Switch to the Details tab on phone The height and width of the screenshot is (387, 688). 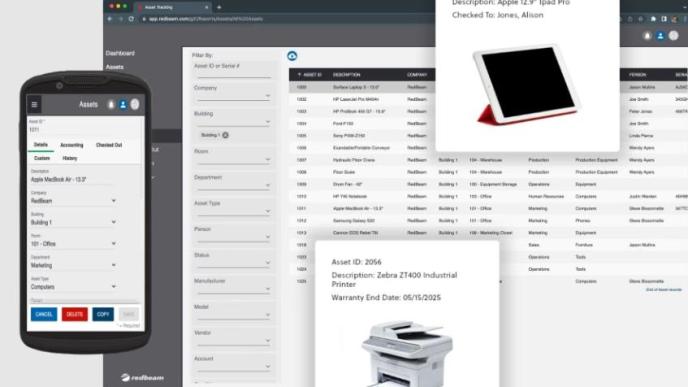[41, 145]
